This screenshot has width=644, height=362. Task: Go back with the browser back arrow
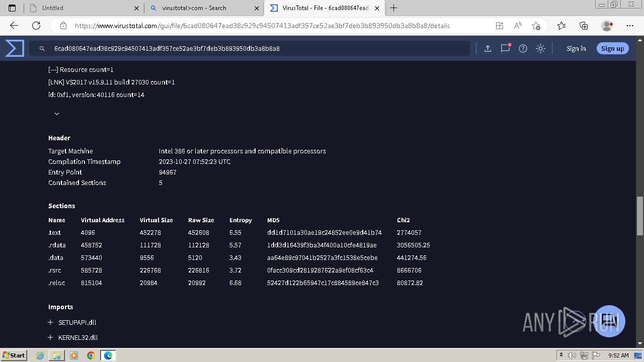14,26
